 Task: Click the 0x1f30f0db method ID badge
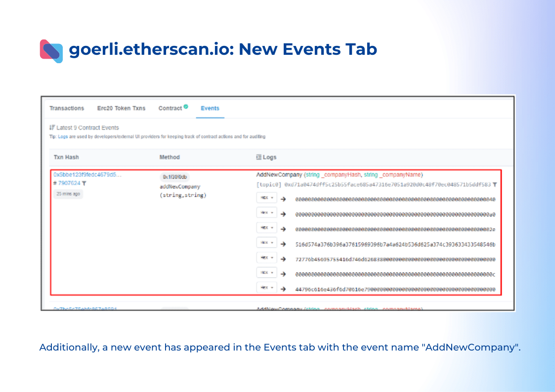click(x=174, y=177)
